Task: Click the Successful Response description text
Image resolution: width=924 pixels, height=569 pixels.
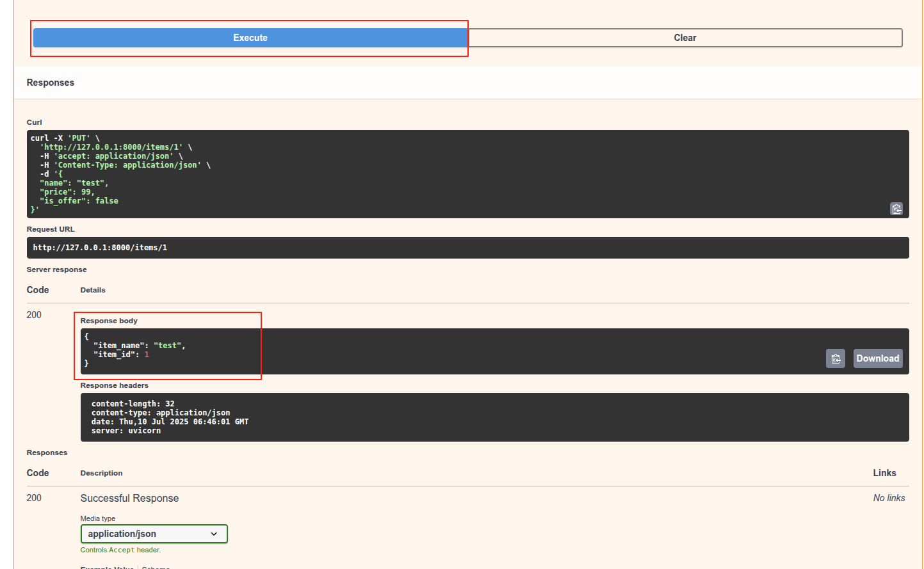Action: 129,498
